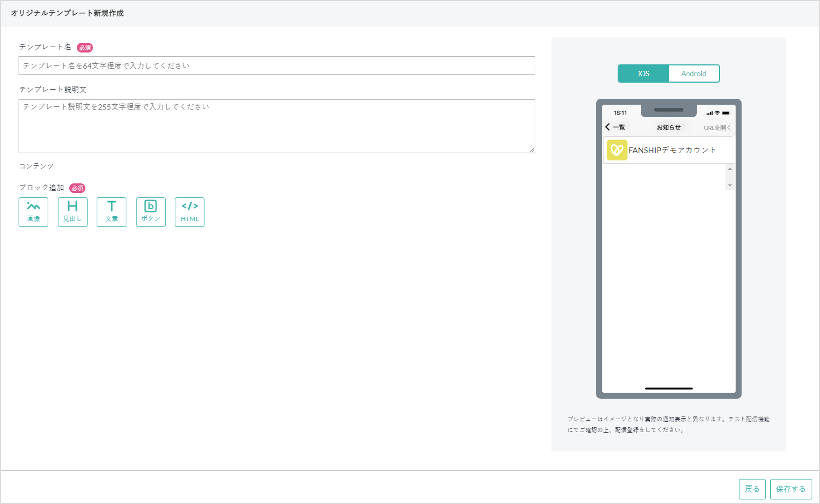Add an image (画像) block
This screenshot has width=820, height=504.
point(33,212)
